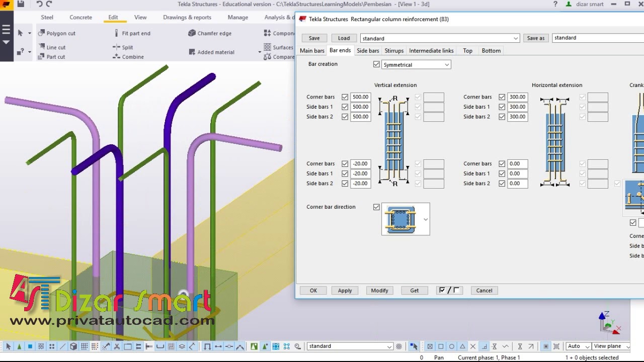Click the scissors icon in selection toolbar
The width and height of the screenshot is (644, 362).
tap(117, 346)
